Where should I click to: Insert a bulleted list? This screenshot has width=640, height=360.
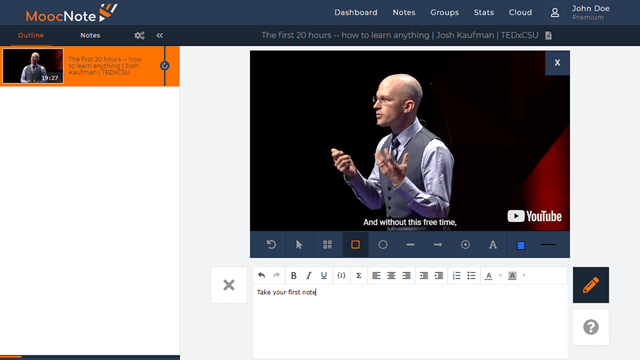471,276
